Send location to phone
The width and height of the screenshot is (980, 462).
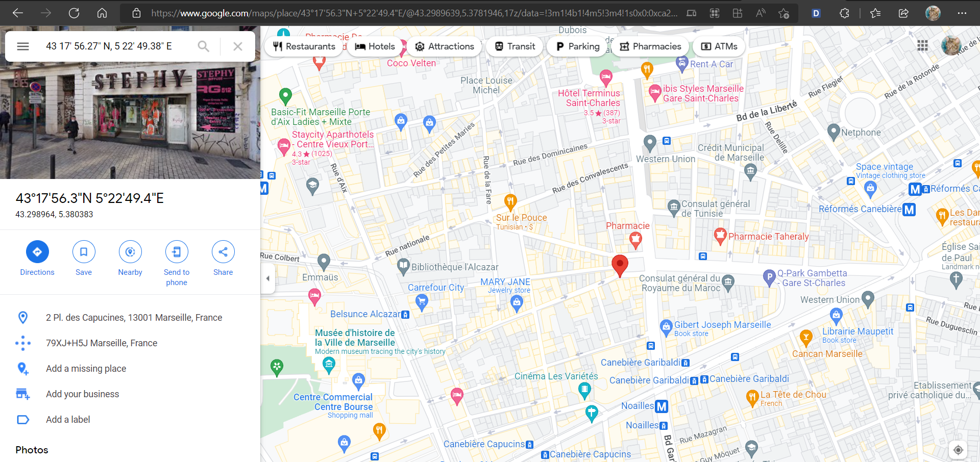point(177,263)
